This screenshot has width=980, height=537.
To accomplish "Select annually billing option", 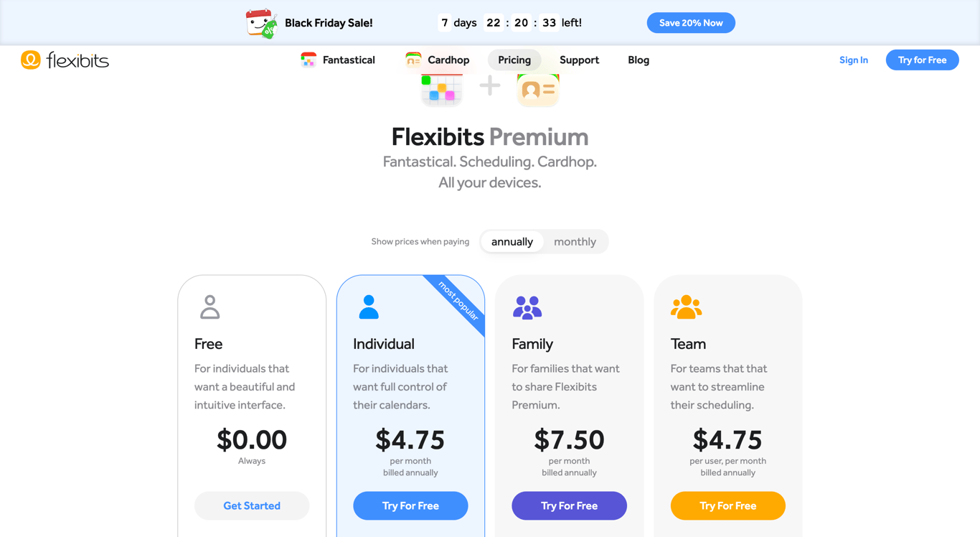I will (x=513, y=241).
